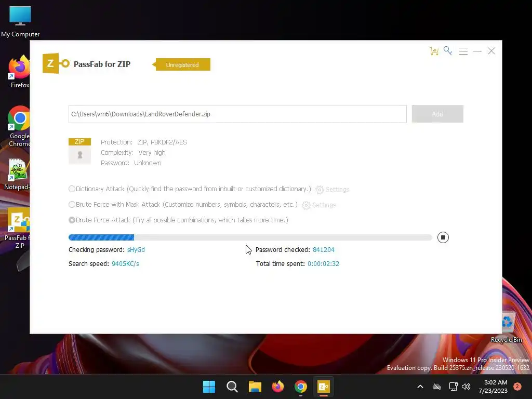532x399 pixels.
Task: Expand the hidden system tray icons
Action: [x=420, y=387]
